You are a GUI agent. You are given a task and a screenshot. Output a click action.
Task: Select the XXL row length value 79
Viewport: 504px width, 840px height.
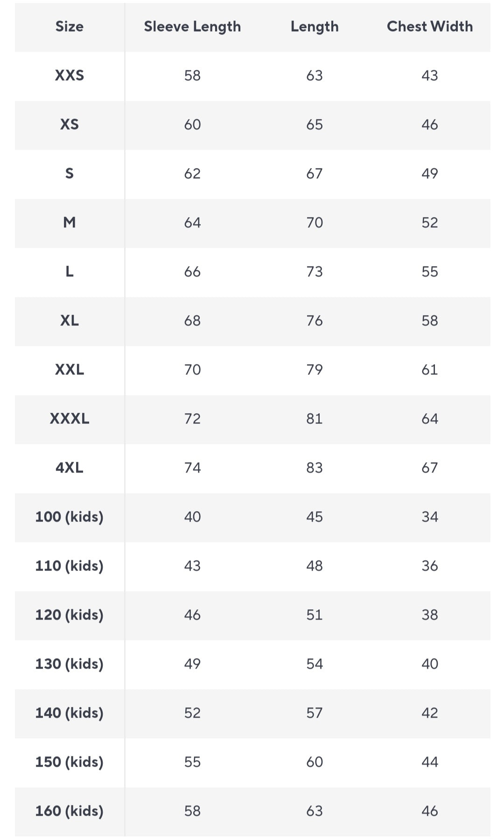[x=315, y=370]
